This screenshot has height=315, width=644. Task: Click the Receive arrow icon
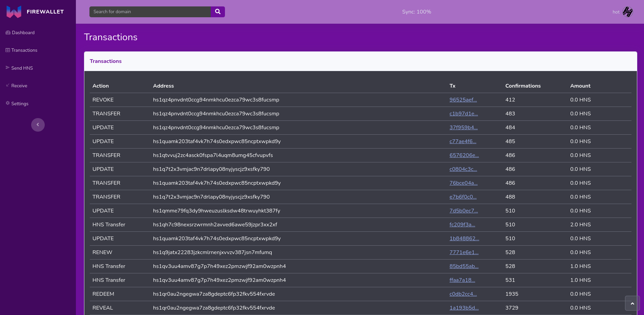[x=7, y=85]
